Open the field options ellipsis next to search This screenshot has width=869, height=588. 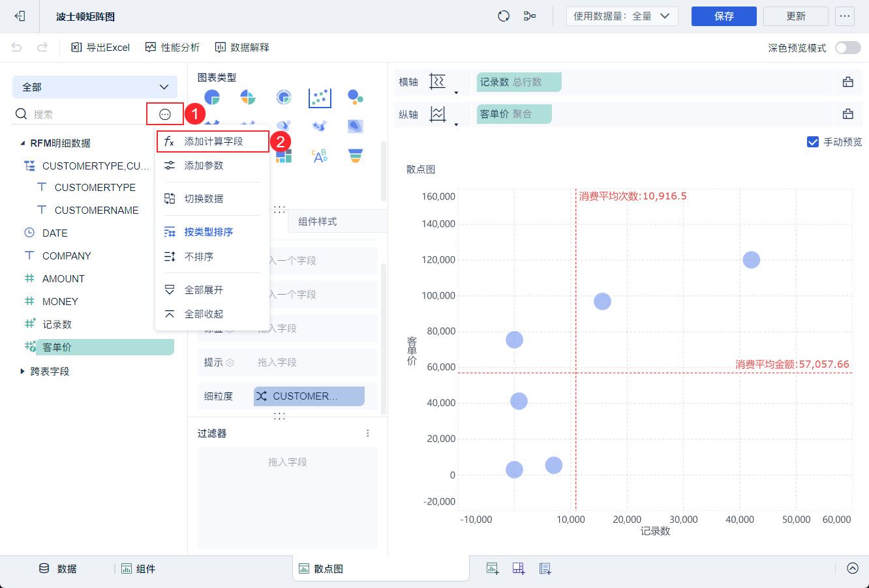point(165,114)
